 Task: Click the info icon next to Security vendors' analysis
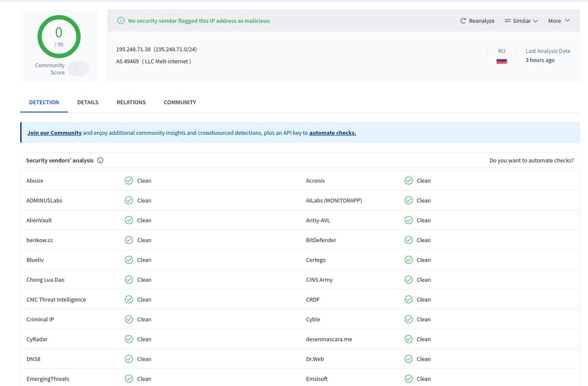[x=100, y=160]
